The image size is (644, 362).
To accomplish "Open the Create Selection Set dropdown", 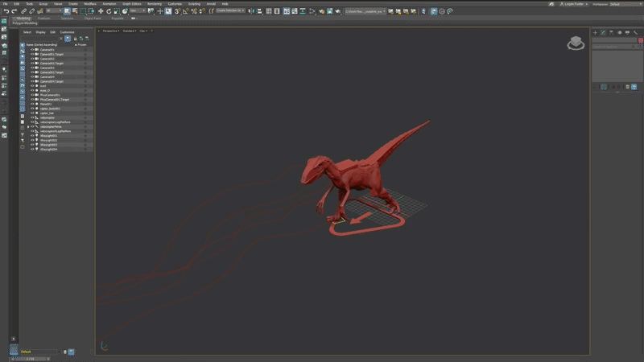I will point(230,11).
